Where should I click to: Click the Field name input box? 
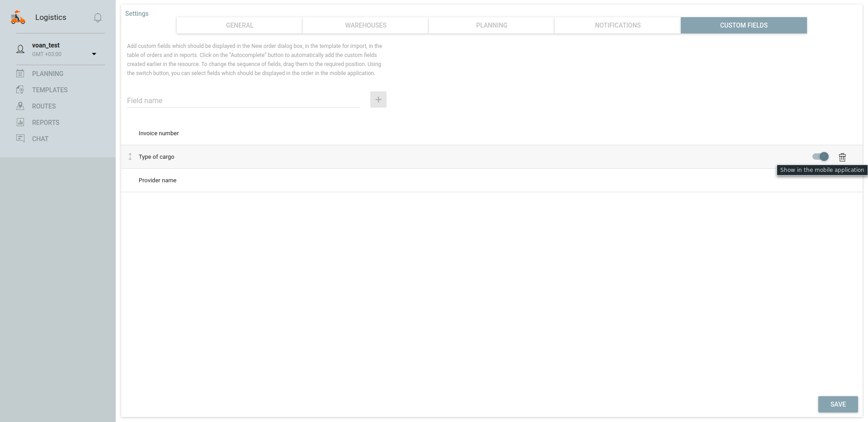[243, 100]
